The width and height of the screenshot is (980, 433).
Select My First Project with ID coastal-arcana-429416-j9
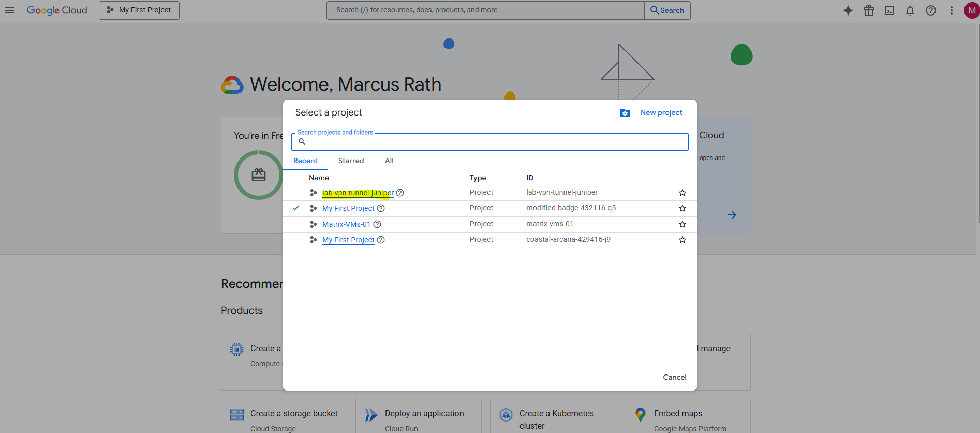coord(348,240)
